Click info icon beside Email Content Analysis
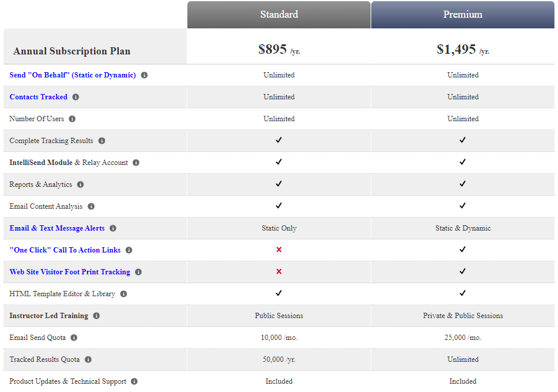 click(91, 206)
